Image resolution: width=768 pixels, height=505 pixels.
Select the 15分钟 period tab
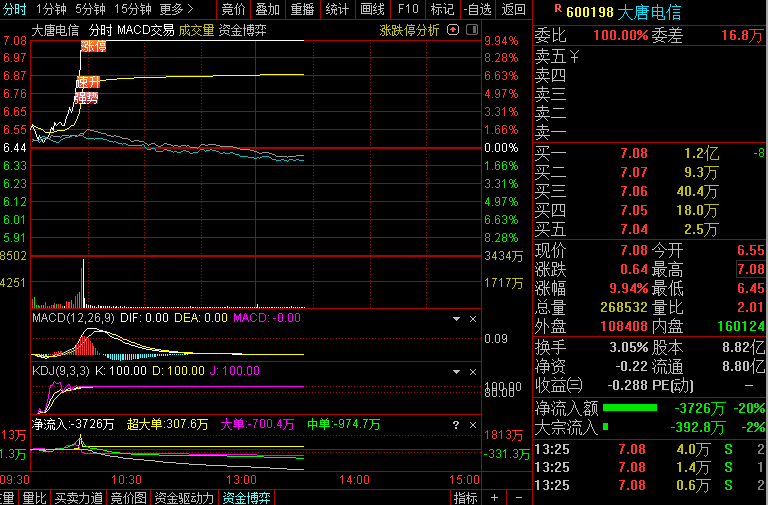pyautogui.click(x=132, y=9)
